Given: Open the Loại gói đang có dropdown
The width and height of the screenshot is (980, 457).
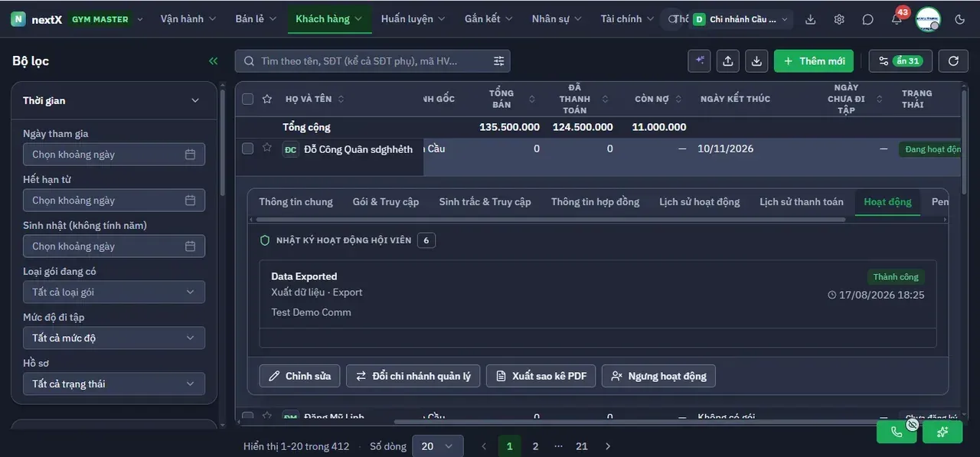Looking at the screenshot, I should [114, 292].
